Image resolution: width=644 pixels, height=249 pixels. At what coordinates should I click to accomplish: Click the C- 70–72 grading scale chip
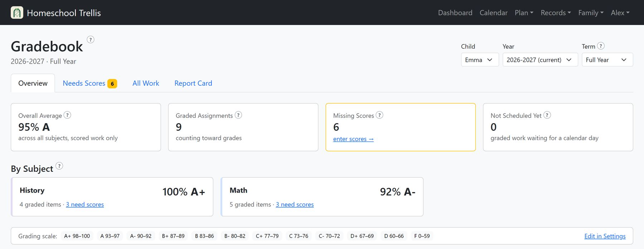tap(330, 236)
